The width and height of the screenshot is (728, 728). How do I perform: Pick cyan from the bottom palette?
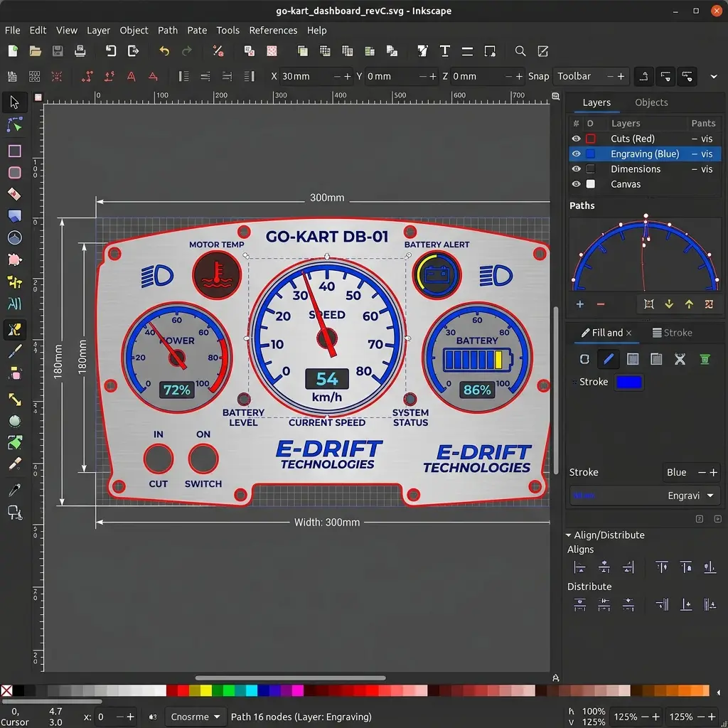pos(252,690)
